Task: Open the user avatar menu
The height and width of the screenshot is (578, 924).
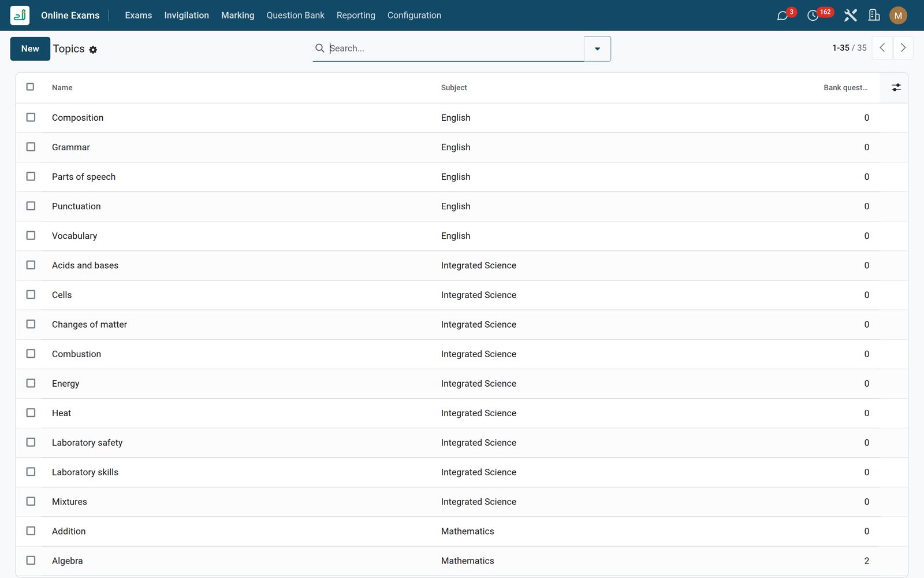Action: (x=898, y=16)
